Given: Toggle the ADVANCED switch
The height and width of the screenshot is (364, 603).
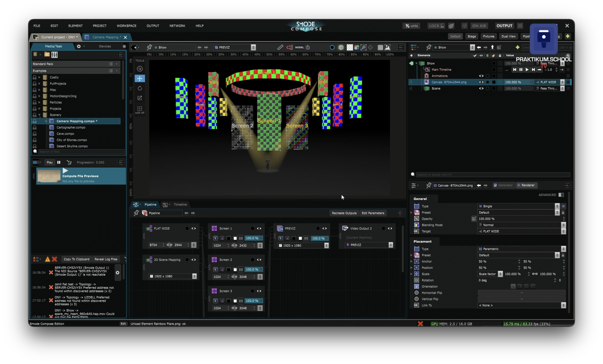Looking at the screenshot, I should point(561,195).
